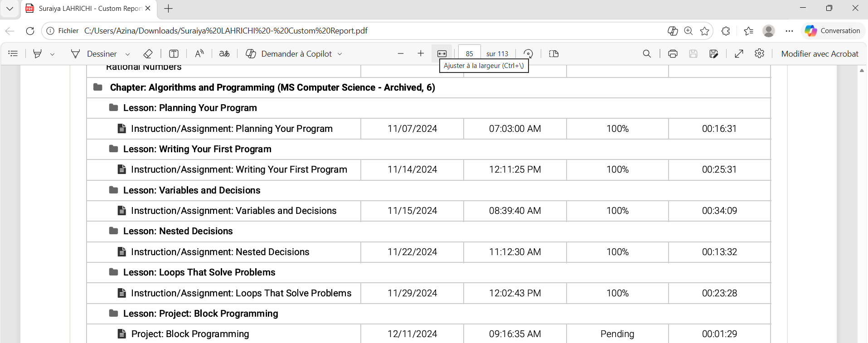Rotate the PDF page

click(528, 53)
